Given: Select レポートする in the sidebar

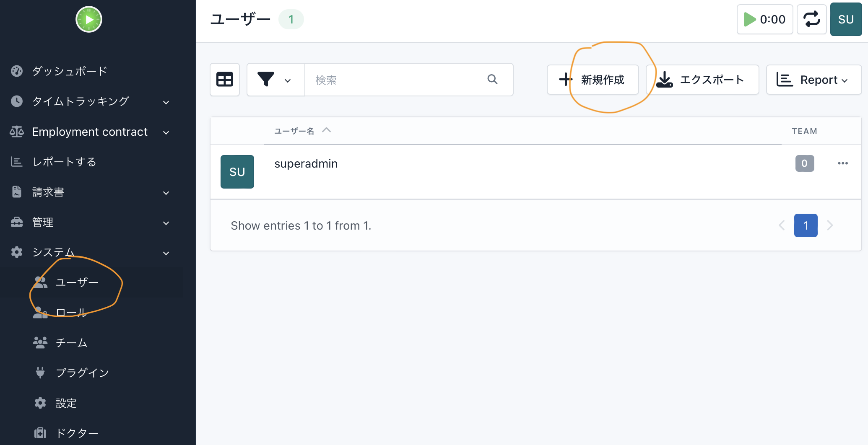Looking at the screenshot, I should pos(64,161).
